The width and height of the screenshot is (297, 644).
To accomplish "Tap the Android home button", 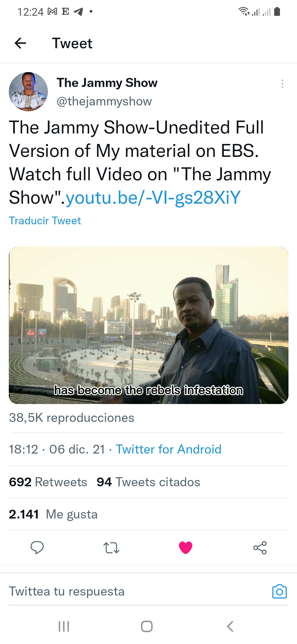I will [x=147, y=626].
